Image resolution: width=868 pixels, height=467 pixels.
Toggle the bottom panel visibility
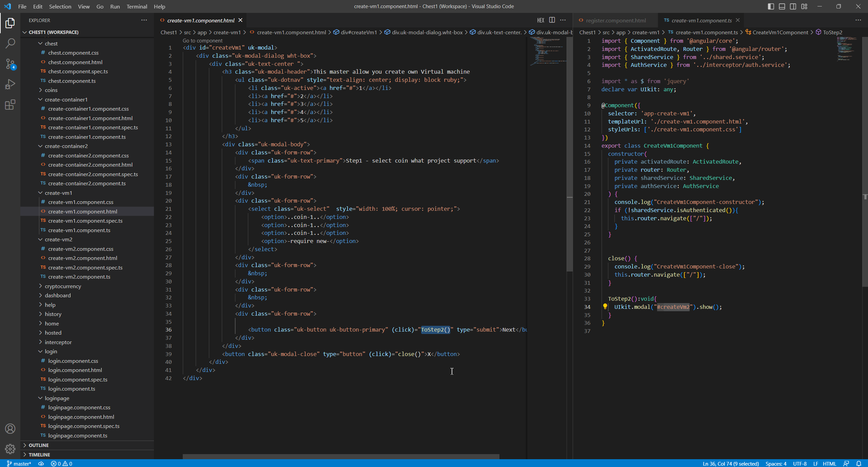[x=782, y=6]
